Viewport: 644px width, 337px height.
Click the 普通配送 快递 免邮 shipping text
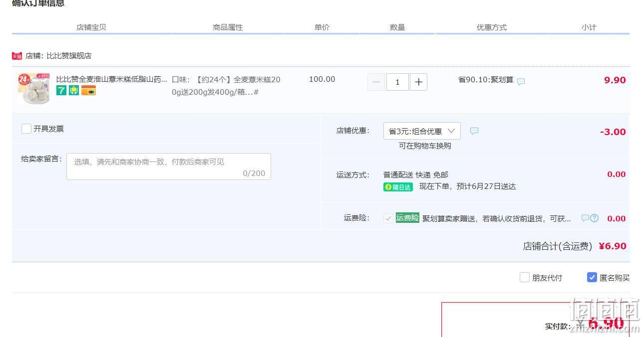click(x=416, y=175)
